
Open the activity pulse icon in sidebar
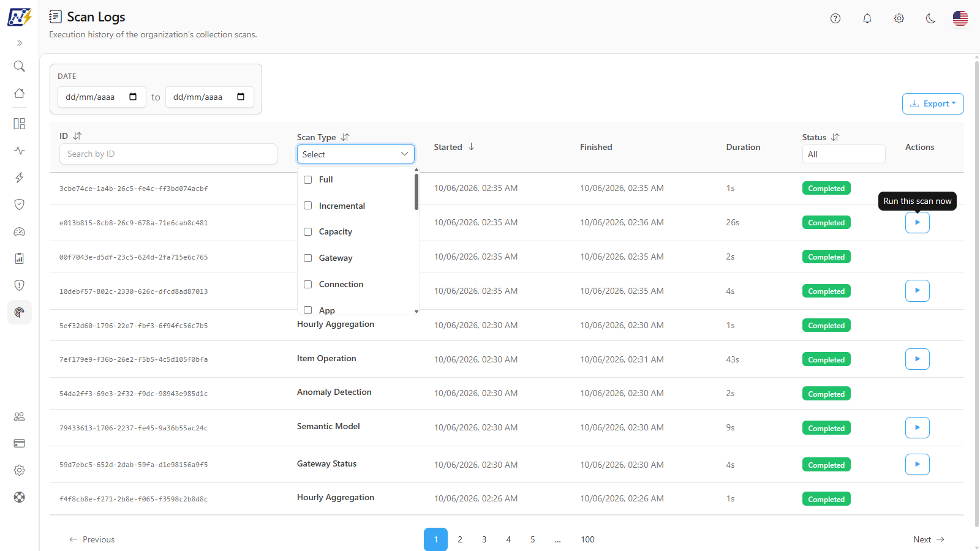pos(20,151)
